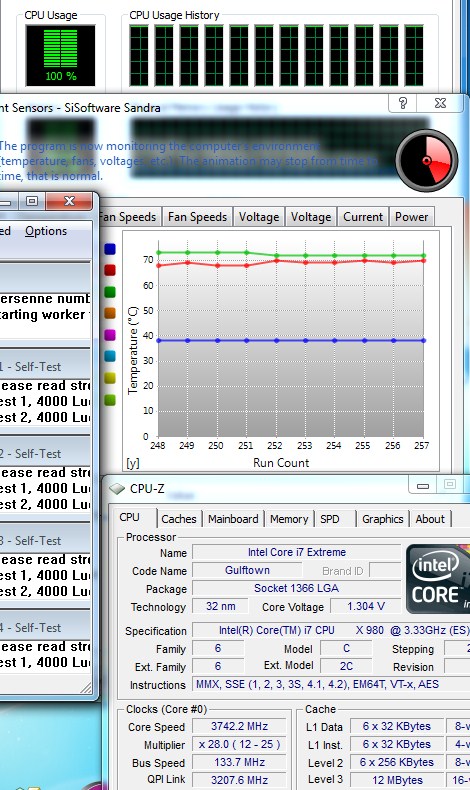Click the Core Voltage value 1.304 V
Image resolution: width=470 pixels, height=790 pixels.
click(x=366, y=607)
